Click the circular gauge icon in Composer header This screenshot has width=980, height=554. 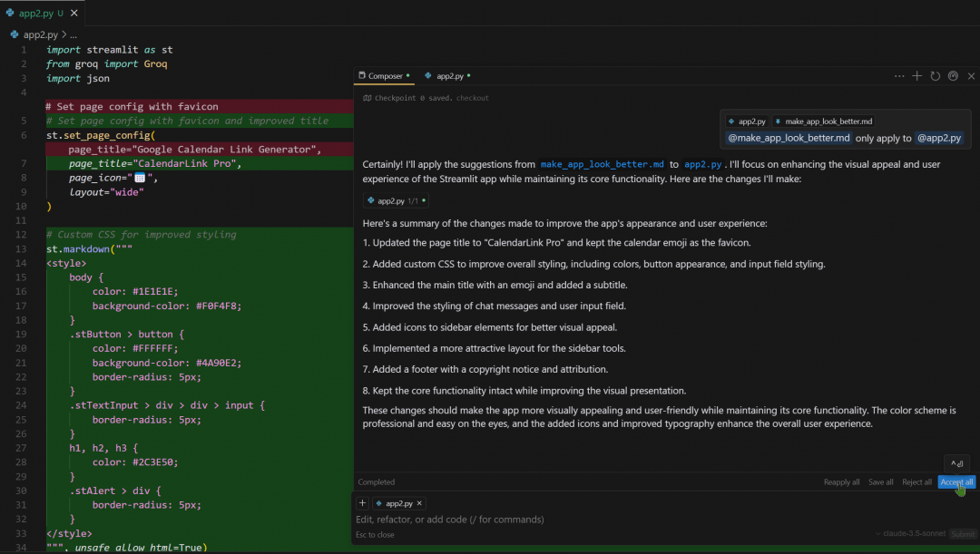point(953,76)
